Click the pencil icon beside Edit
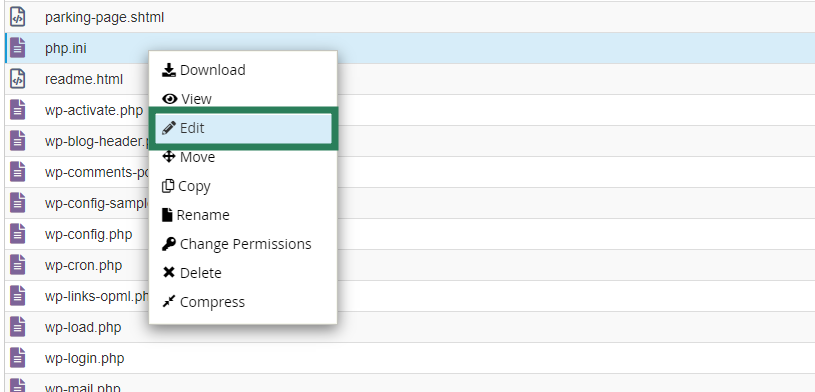 (168, 128)
